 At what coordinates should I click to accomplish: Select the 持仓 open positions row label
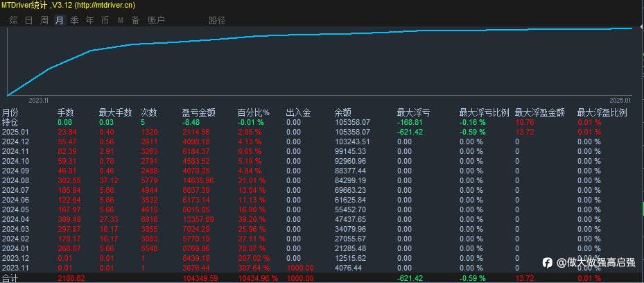(x=10, y=122)
